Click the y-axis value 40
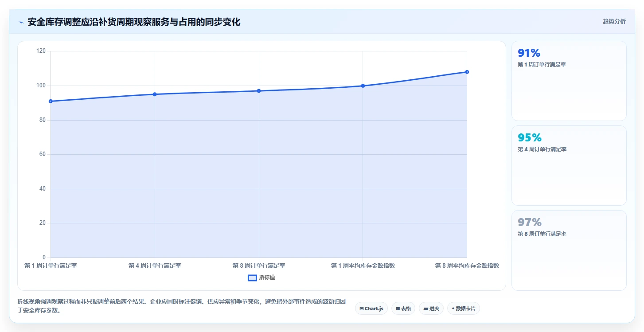The image size is (644, 332). coord(42,189)
